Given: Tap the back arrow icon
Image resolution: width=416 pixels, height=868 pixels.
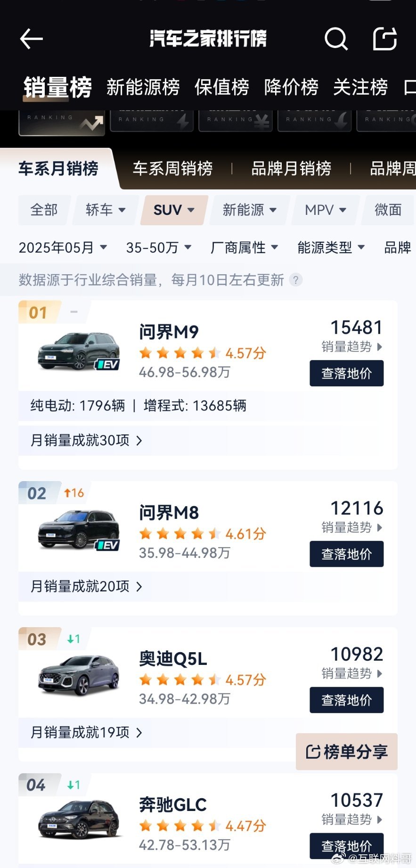Looking at the screenshot, I should pos(32,39).
